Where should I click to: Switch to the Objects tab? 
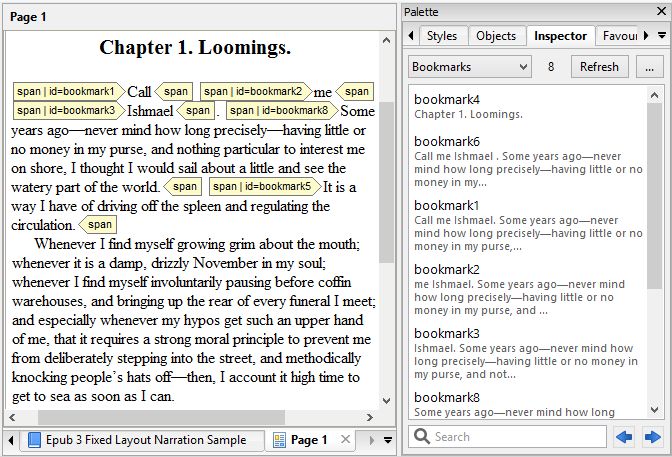click(496, 36)
